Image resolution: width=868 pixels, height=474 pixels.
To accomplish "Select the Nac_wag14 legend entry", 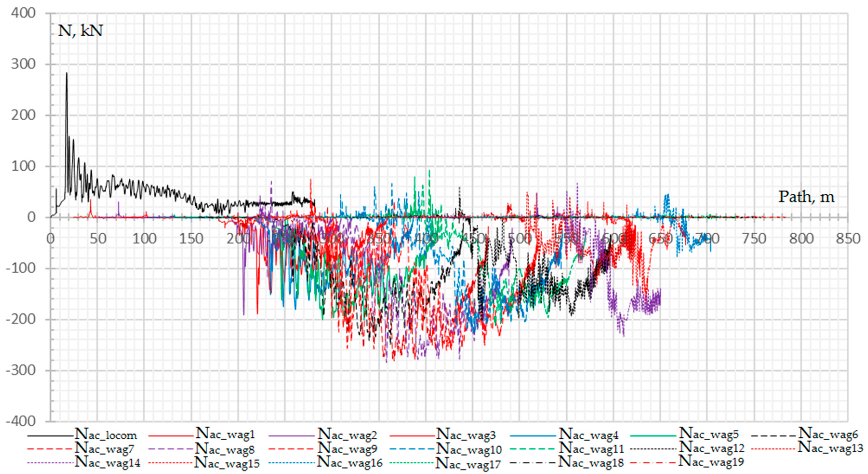I will pyautogui.click(x=107, y=462).
